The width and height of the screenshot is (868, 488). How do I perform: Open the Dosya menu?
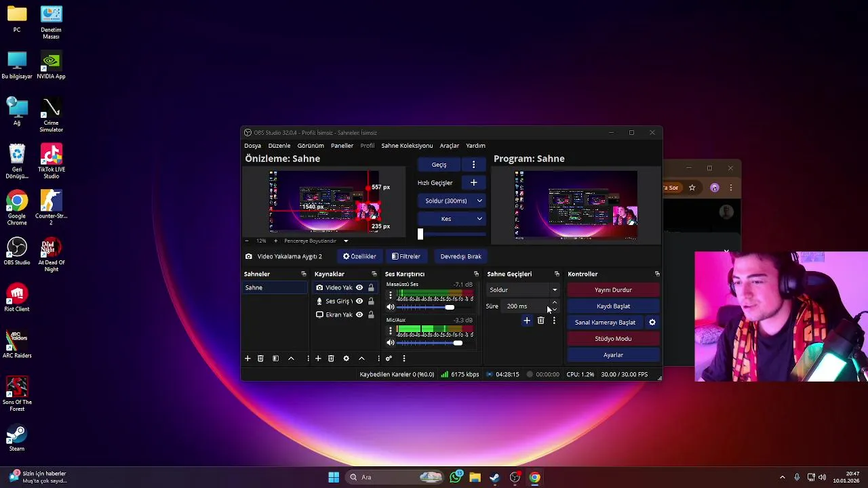[252, 146]
